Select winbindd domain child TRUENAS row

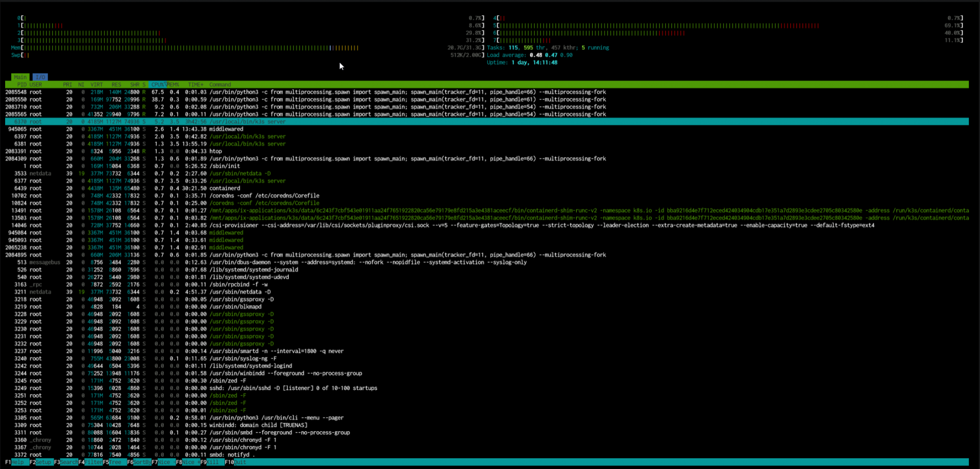coord(487,425)
